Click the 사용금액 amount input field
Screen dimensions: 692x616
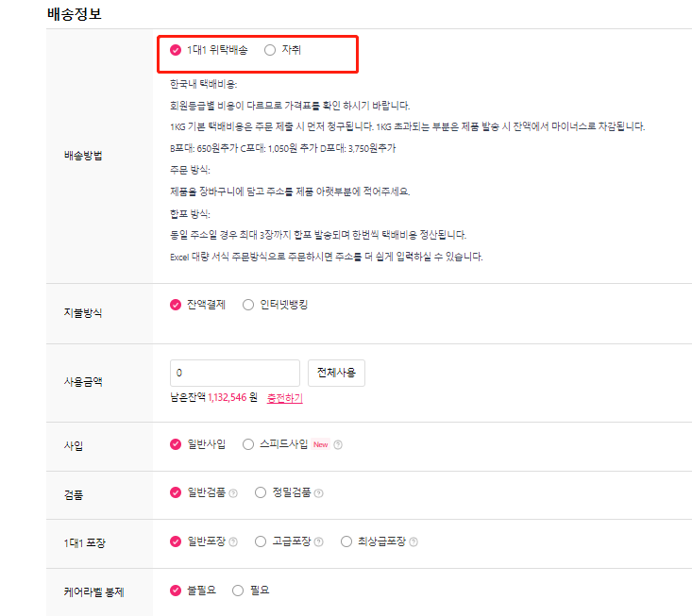click(x=234, y=373)
